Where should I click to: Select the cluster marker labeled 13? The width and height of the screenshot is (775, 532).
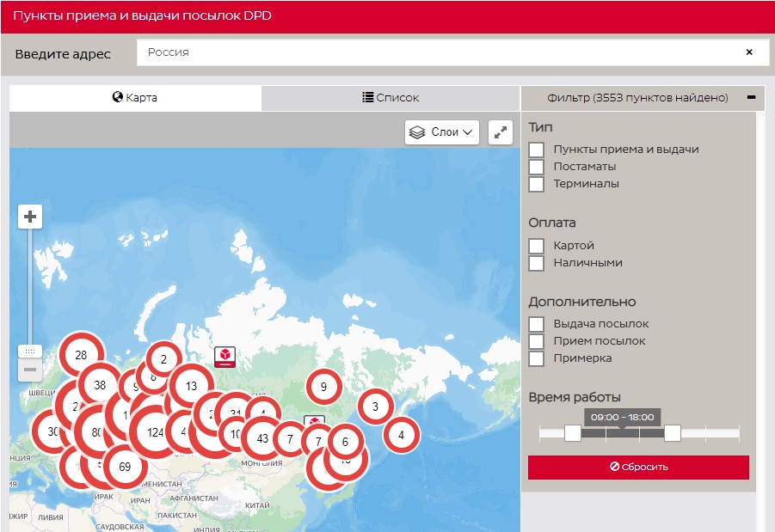tap(191, 386)
